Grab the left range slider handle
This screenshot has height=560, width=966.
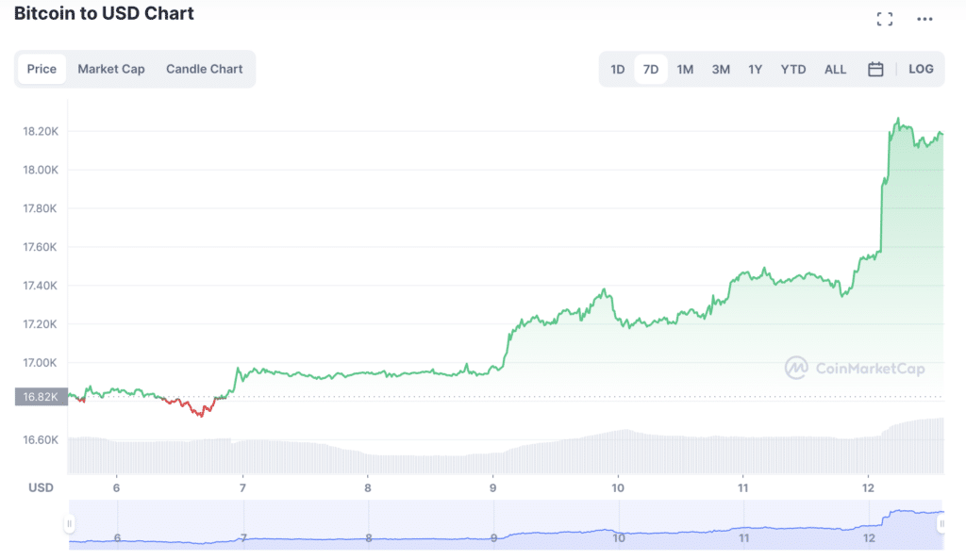click(x=69, y=523)
